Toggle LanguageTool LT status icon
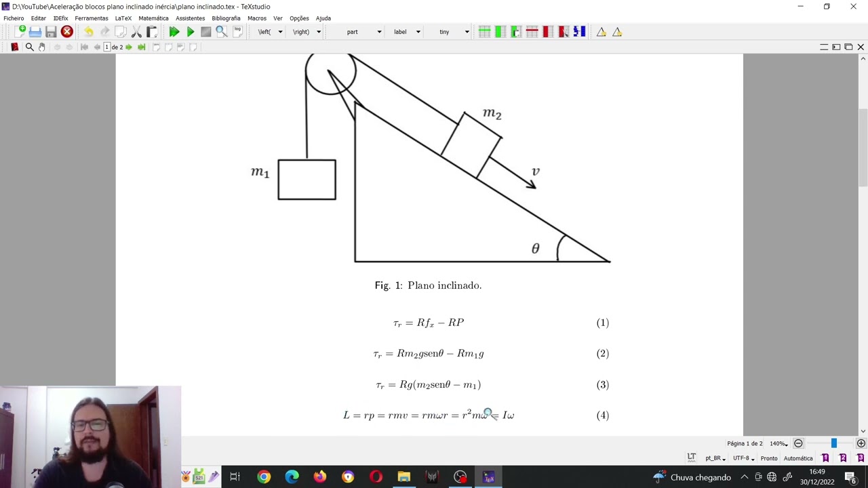 (692, 457)
